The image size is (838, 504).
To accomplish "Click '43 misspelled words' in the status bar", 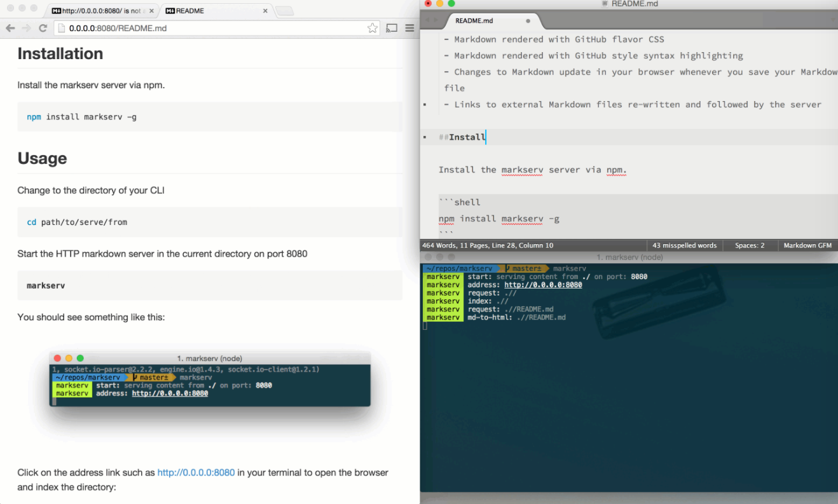I will (x=684, y=245).
